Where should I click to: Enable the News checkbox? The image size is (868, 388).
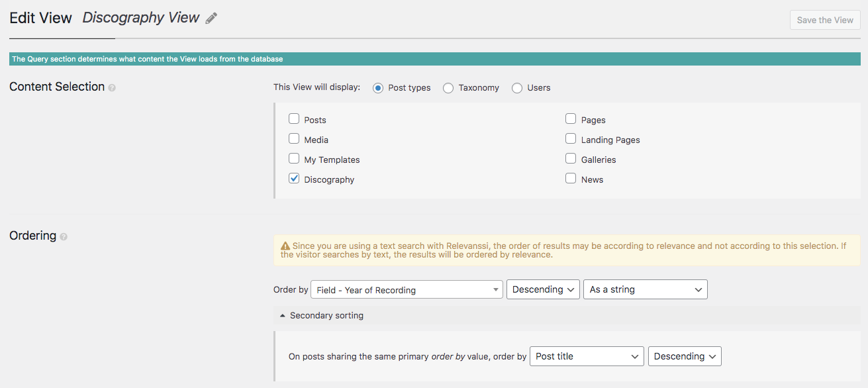(571, 179)
